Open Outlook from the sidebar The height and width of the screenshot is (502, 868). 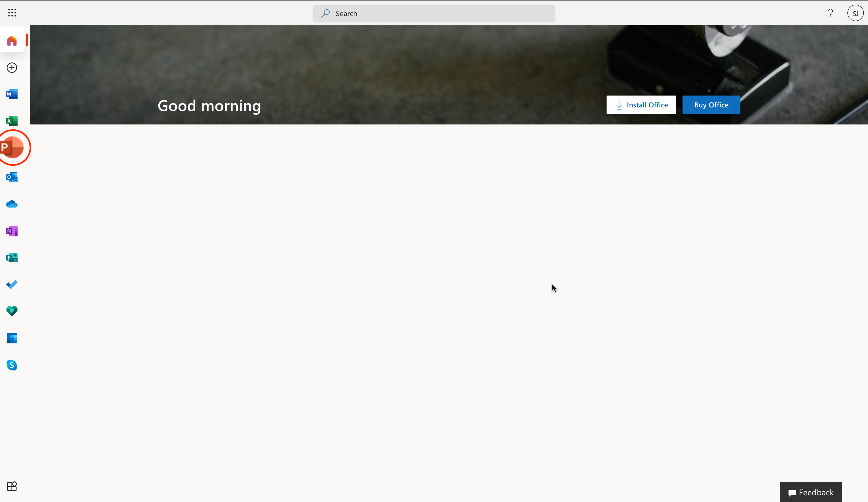click(12, 177)
